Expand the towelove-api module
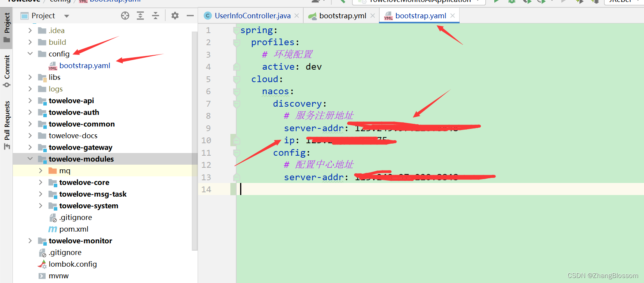Image resolution: width=644 pixels, height=283 pixels. coord(30,100)
